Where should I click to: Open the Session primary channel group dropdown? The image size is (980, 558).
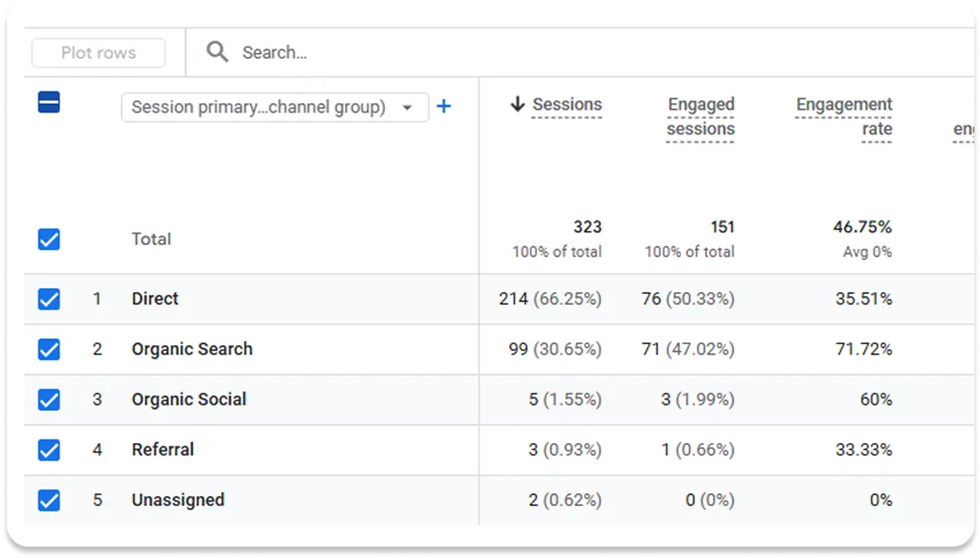(259, 108)
